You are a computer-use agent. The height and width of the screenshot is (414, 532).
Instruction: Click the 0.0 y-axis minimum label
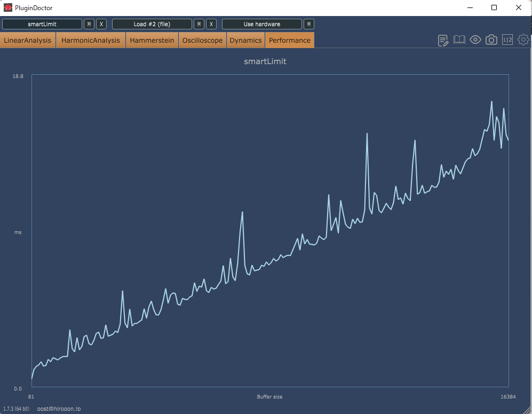pos(18,388)
